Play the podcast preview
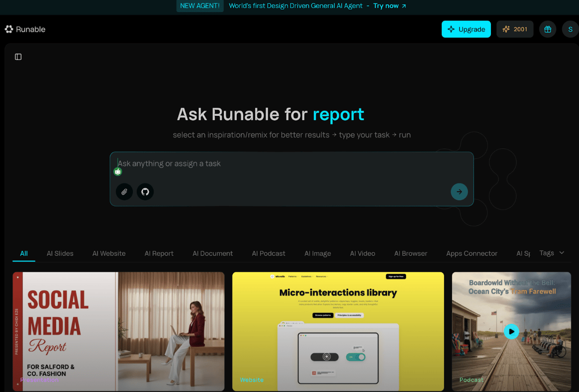The height and width of the screenshot is (392, 579). [511, 332]
